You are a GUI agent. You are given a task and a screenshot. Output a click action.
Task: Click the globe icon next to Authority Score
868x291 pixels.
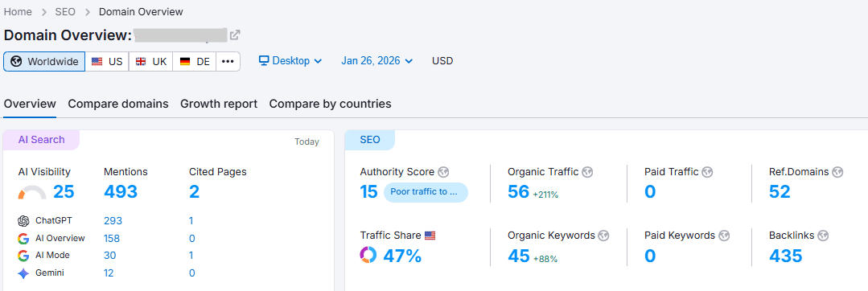tap(443, 172)
